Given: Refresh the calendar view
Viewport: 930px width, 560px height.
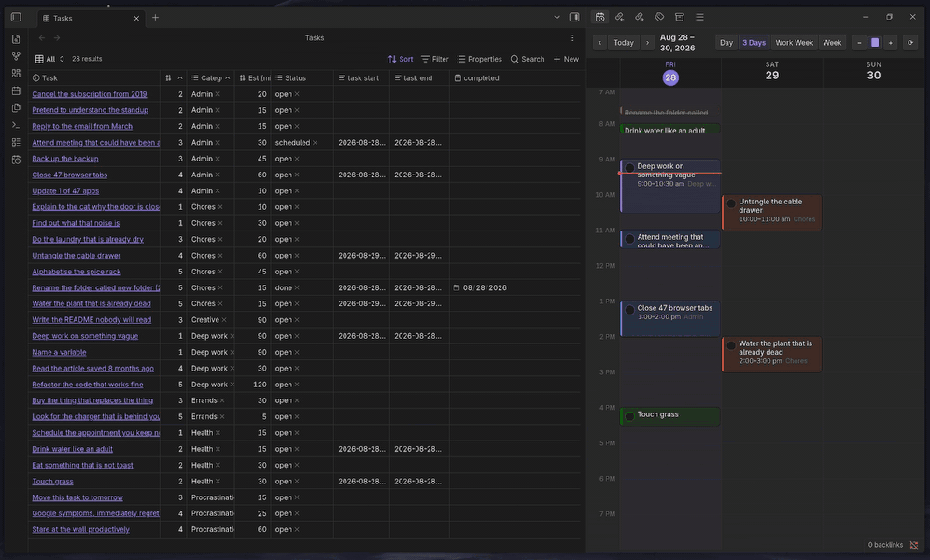Looking at the screenshot, I should coord(909,43).
